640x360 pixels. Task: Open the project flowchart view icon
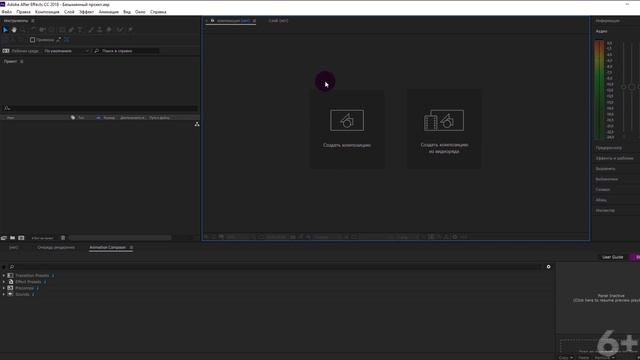(197, 124)
